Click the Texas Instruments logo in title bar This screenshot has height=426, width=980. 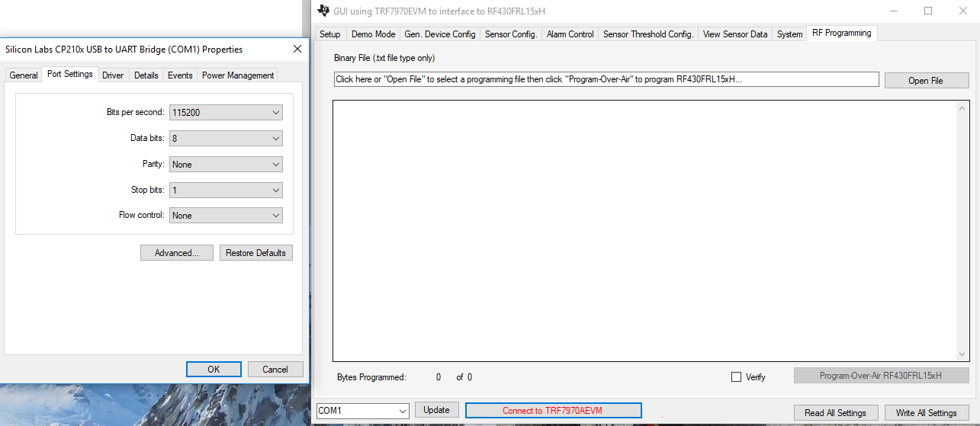click(323, 11)
